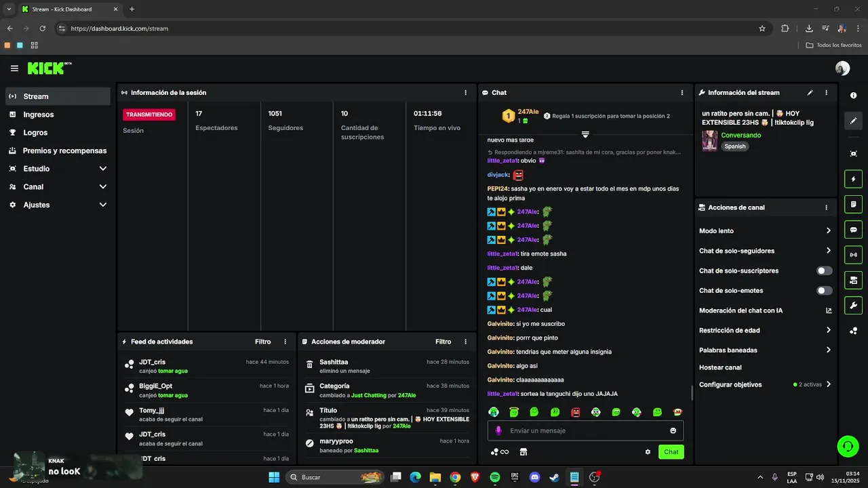This screenshot has width=868, height=488.
Task: Open Restricción de edad options arrow
Action: [829, 330]
